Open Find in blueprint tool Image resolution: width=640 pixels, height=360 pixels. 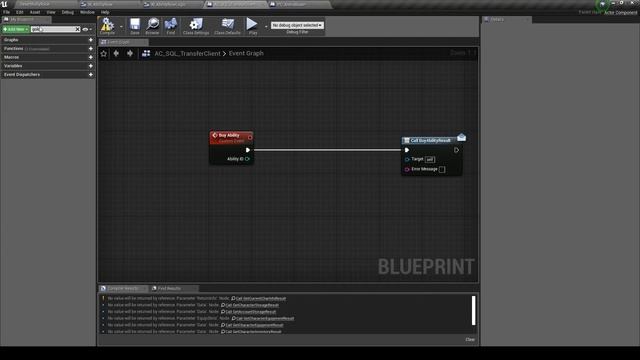point(171,26)
